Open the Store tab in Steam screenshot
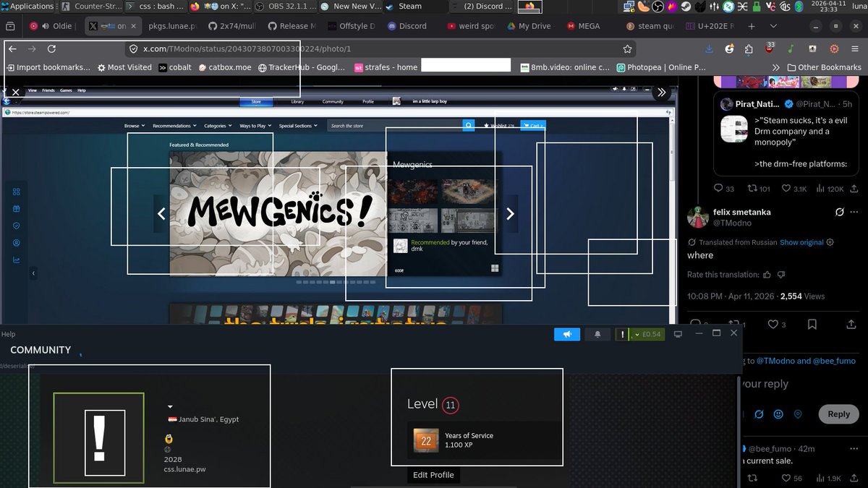Image resolution: width=868 pixels, height=488 pixels. 255,102
